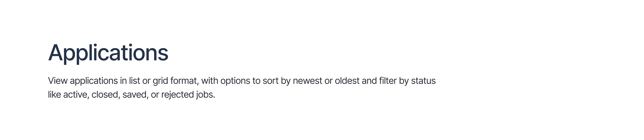Click the Applications heading
Screen dimensions: 644x140
[108, 53]
